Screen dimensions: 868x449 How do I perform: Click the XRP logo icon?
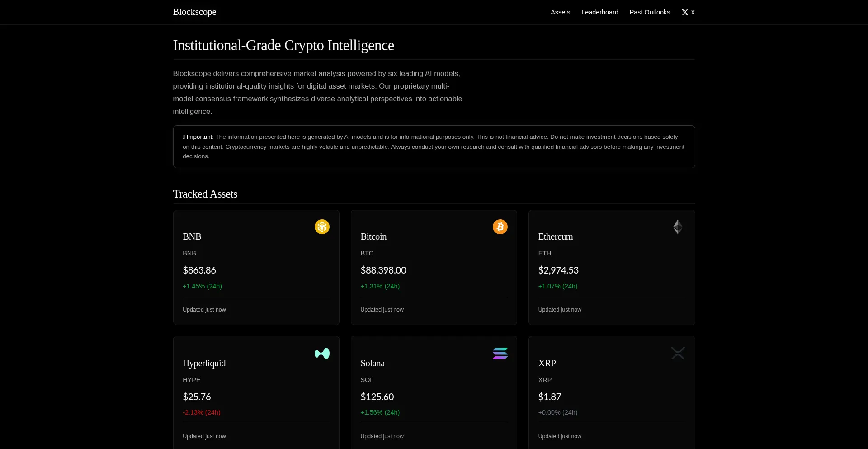click(x=677, y=353)
